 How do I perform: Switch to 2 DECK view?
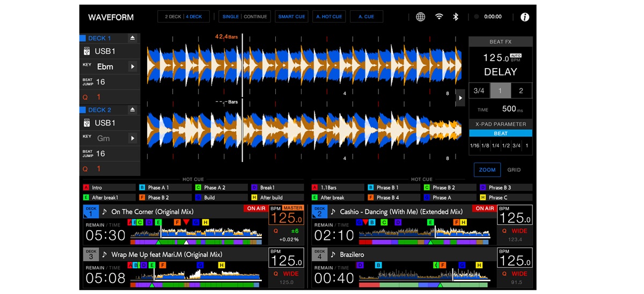[173, 17]
